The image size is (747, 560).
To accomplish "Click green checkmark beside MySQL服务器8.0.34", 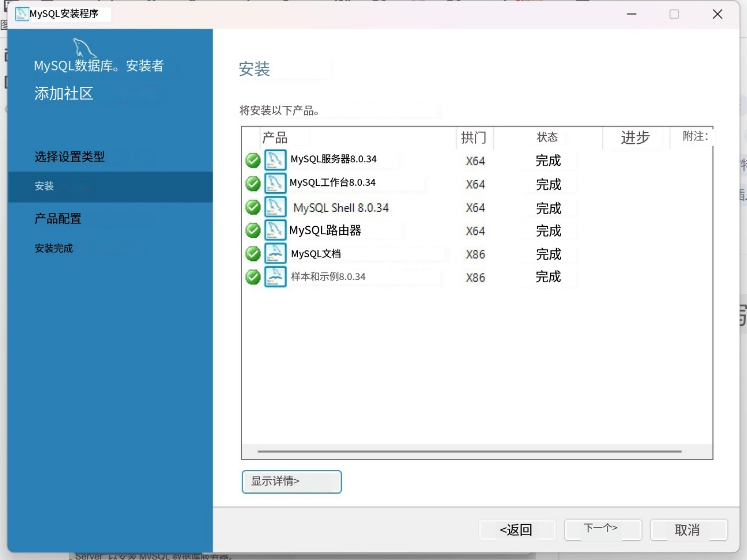I will (253, 161).
